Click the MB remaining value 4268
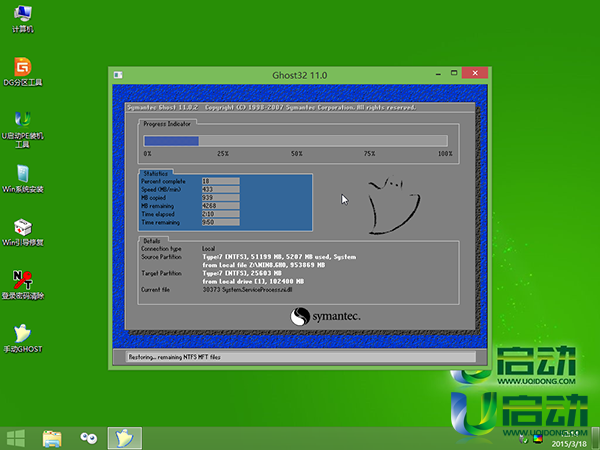Screen dimensions: 600x450 (221, 206)
